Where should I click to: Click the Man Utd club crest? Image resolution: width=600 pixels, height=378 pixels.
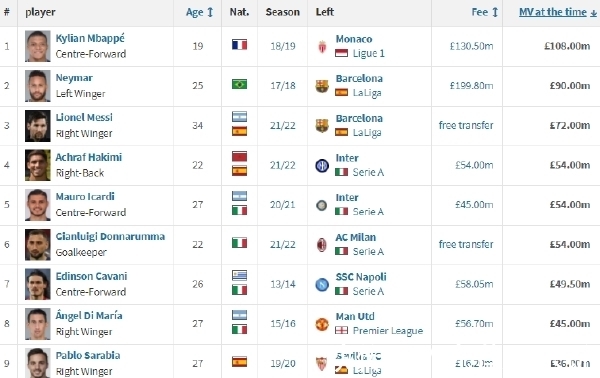pos(322,324)
